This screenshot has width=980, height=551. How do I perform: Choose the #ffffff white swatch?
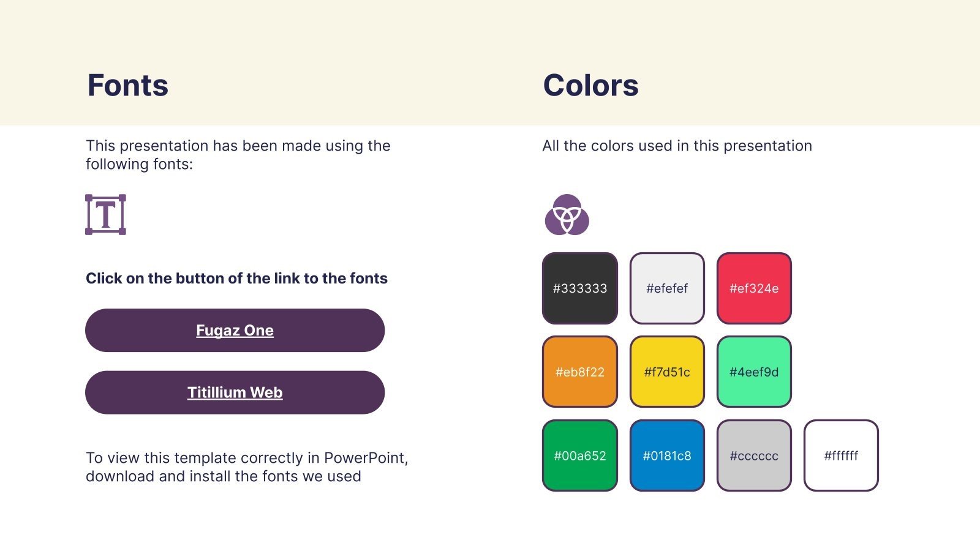click(841, 455)
